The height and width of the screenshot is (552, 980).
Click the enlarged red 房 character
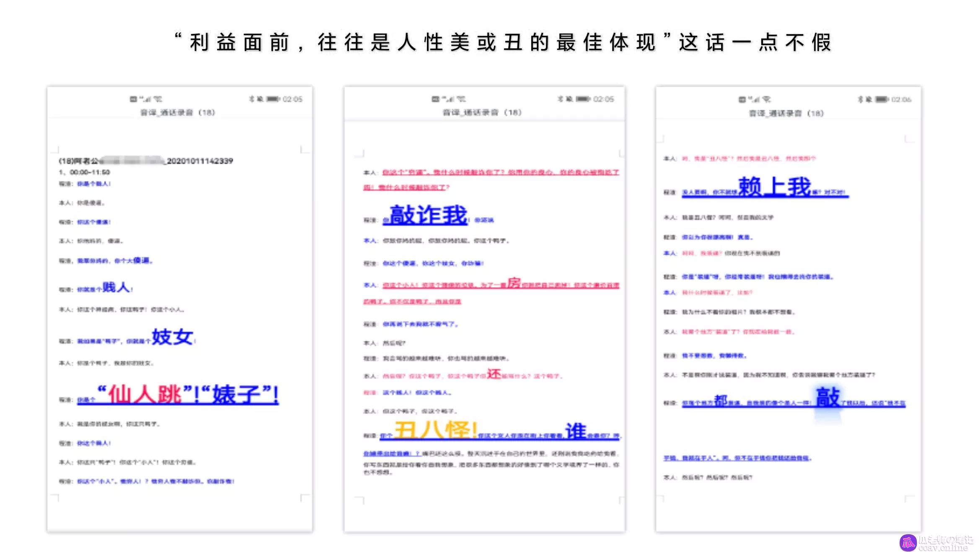coord(514,283)
